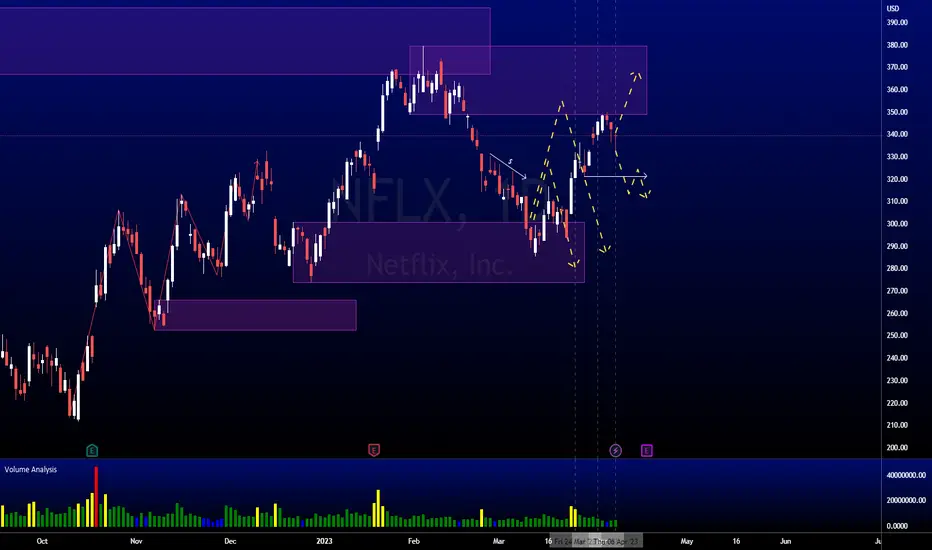Click the USD currency label on price axis

pyautogui.click(x=893, y=8)
